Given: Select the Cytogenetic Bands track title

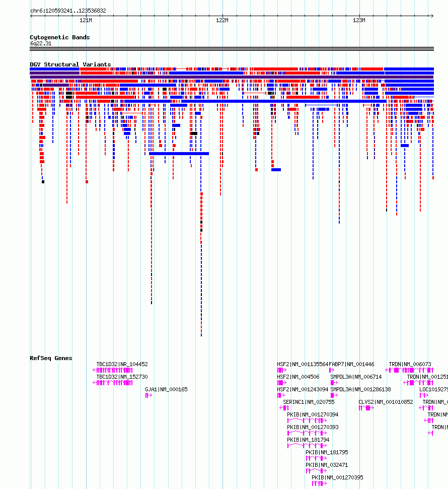Looking at the screenshot, I should tap(60, 37).
